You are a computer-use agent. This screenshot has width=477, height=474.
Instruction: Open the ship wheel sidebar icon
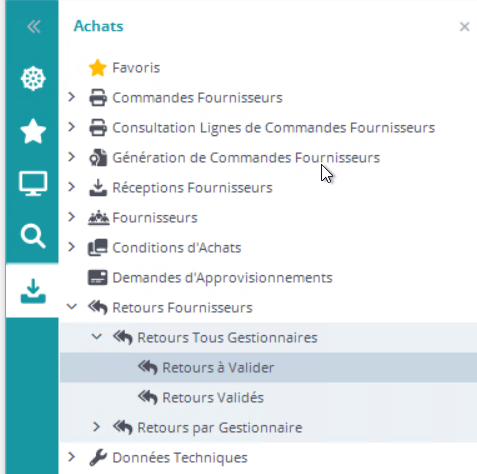(33, 79)
